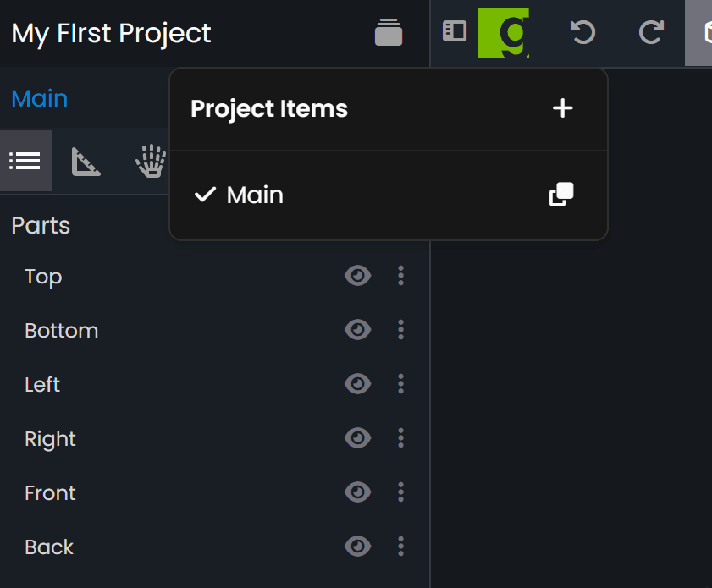Select Main in Project Items list

(254, 195)
